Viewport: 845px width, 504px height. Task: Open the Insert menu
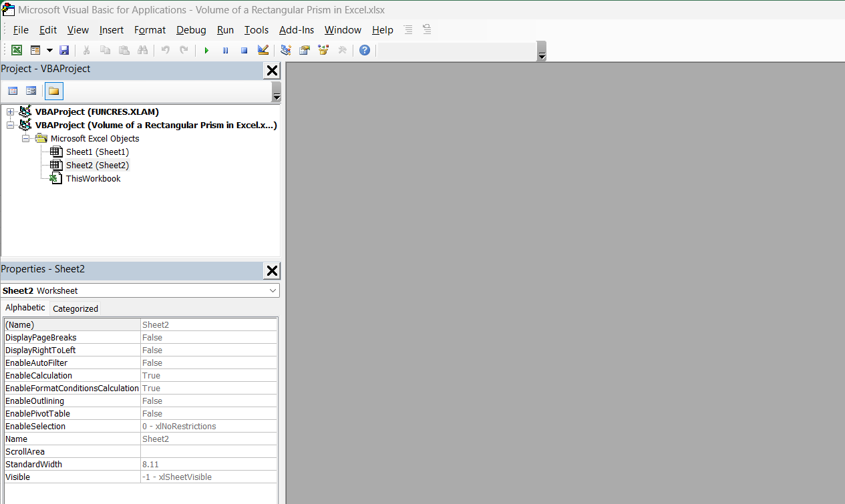click(x=112, y=30)
